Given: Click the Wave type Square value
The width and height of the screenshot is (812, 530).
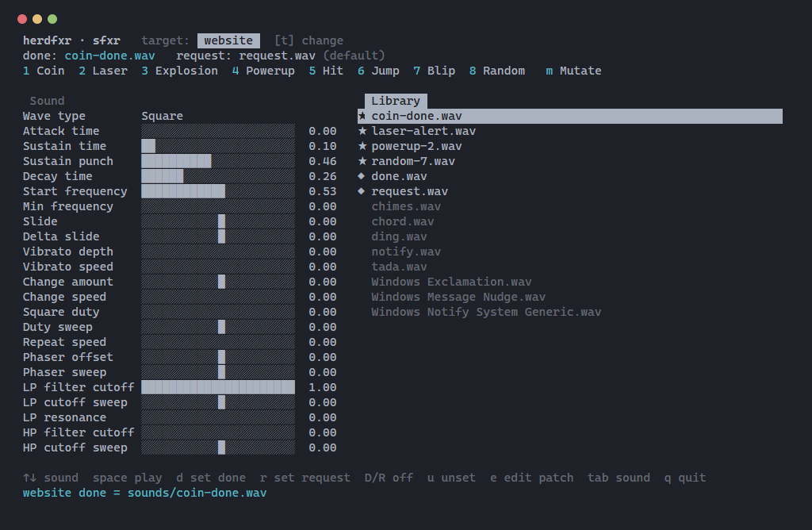Looking at the screenshot, I should pos(162,116).
